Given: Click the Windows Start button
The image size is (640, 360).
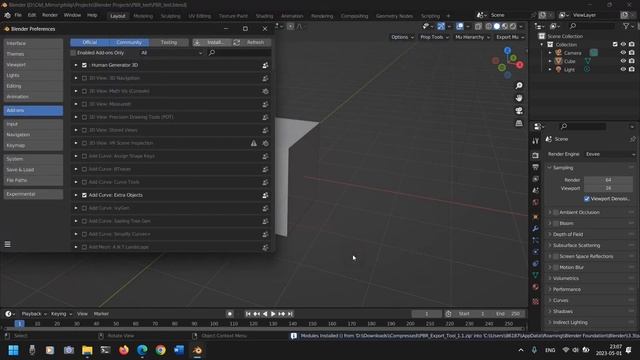Looking at the screenshot, I should pos(13,350).
